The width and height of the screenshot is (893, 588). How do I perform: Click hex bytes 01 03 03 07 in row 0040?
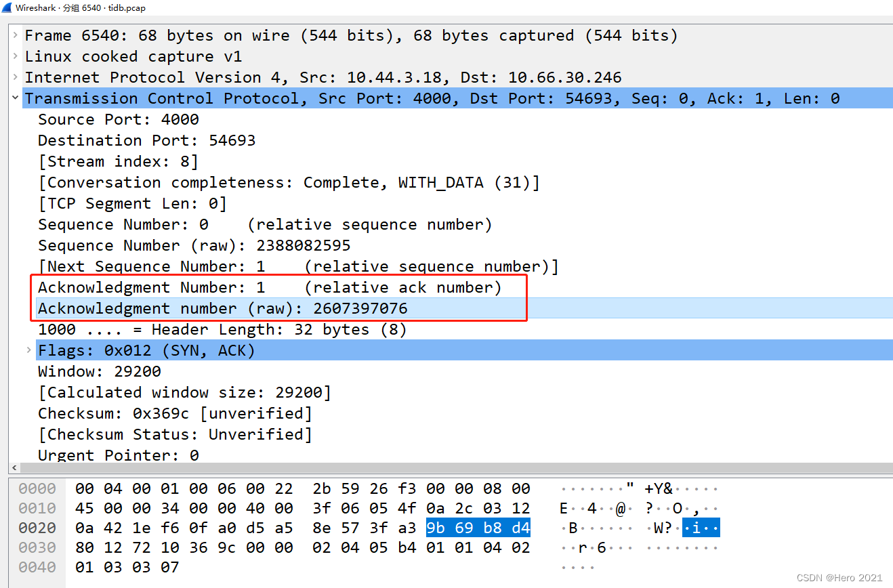click(127, 567)
